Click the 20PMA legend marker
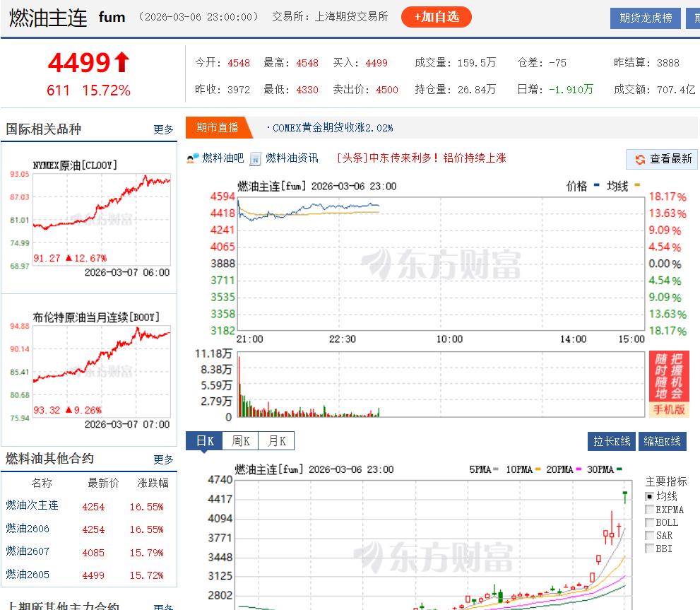Image resolution: width=700 pixels, height=610 pixels. pos(579,469)
